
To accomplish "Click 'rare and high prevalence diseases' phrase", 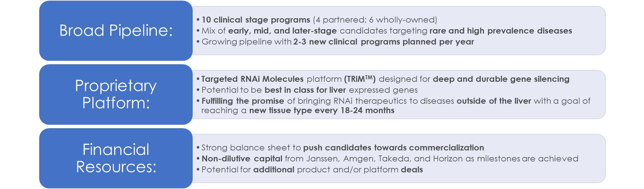I will tap(500, 31).
